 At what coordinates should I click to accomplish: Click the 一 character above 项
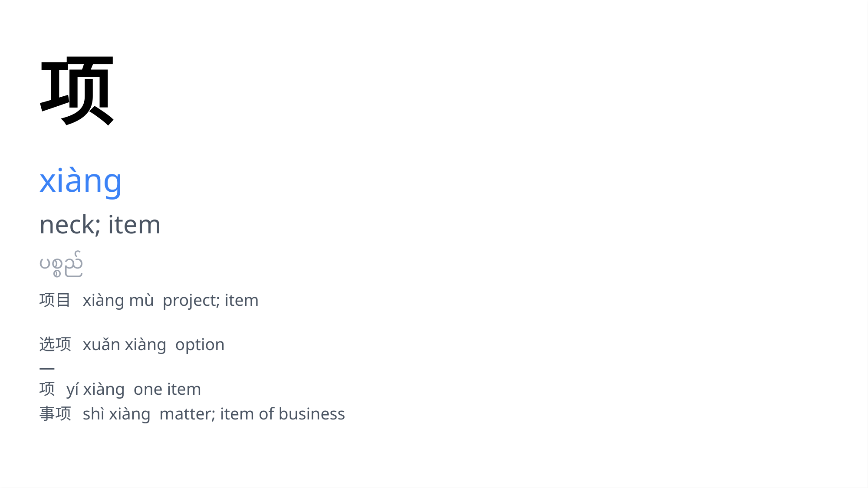pyautogui.click(x=47, y=369)
